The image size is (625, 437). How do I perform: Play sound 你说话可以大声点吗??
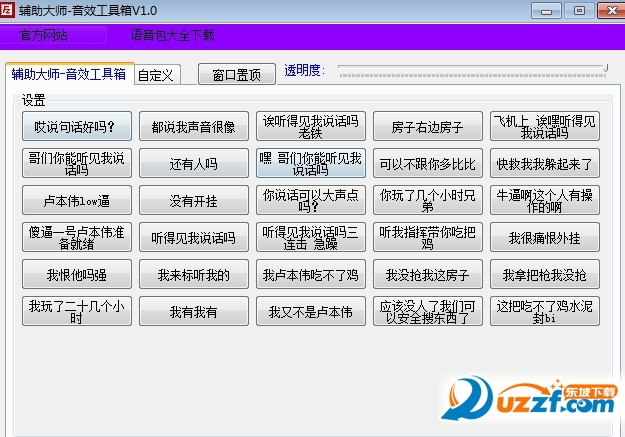coord(311,200)
